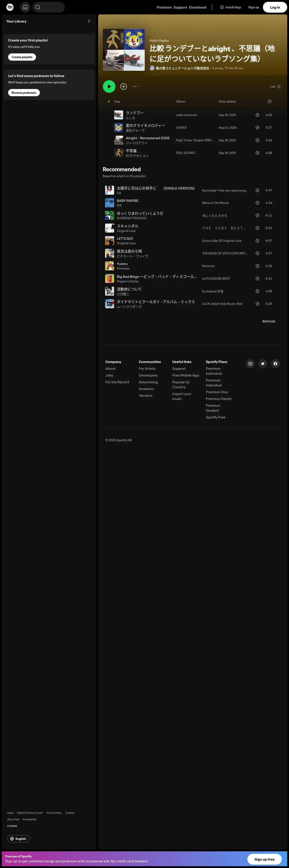Image resolution: width=289 pixels, height=868 pixels.
Task: Open Spotify's Twitter page icon
Action: click(263, 363)
